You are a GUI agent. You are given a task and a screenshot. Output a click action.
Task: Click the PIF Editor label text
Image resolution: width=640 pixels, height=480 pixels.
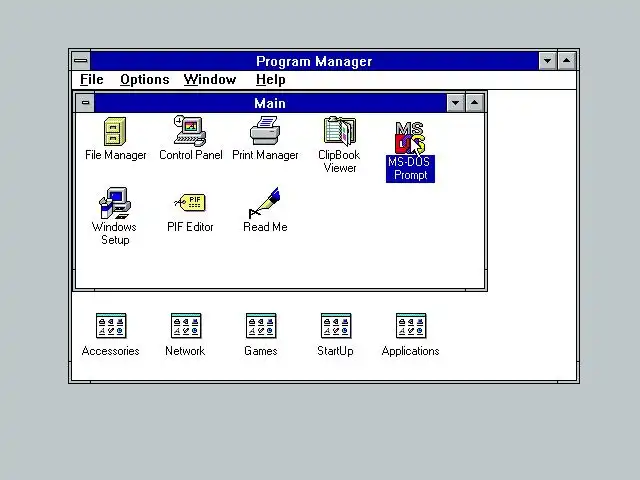click(x=190, y=227)
